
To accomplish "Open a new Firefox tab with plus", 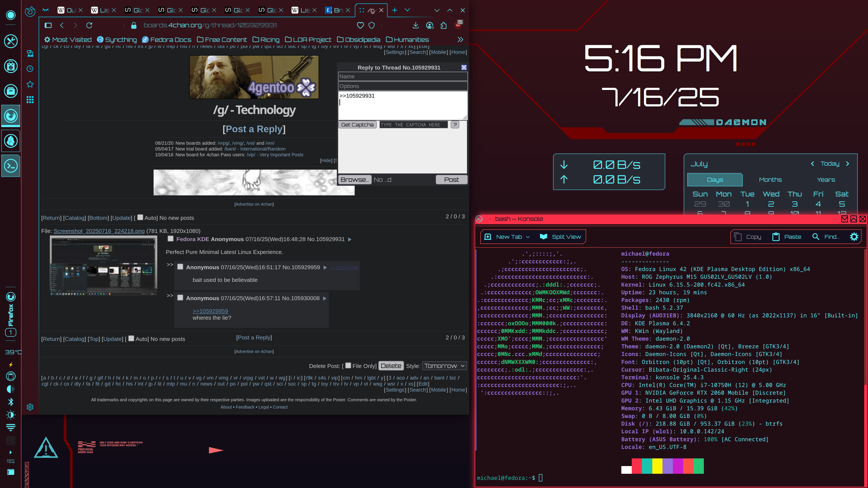I will pos(395,10).
